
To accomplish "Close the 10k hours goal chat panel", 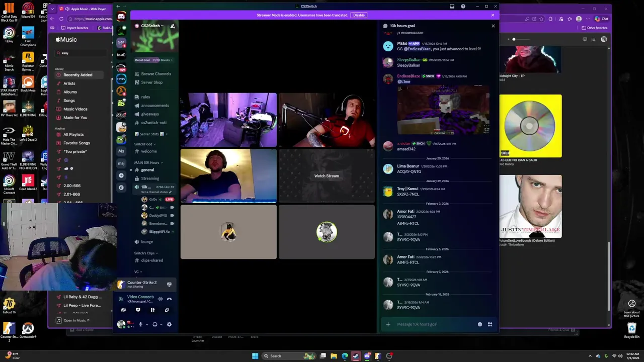I will coord(493,26).
